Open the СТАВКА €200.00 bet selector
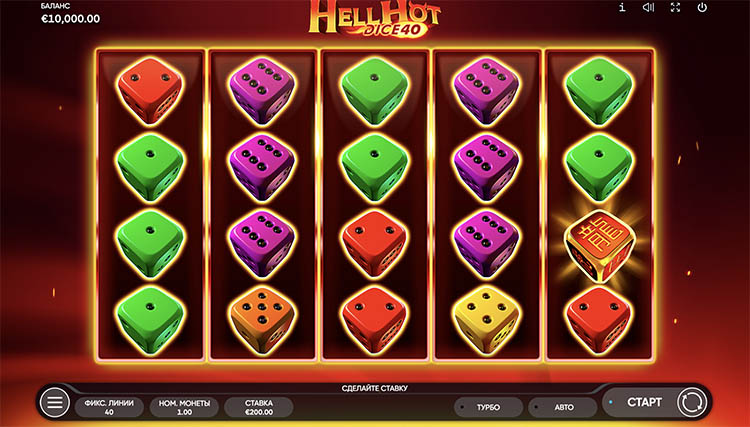Screen dimensions: 750x427 (x=259, y=407)
